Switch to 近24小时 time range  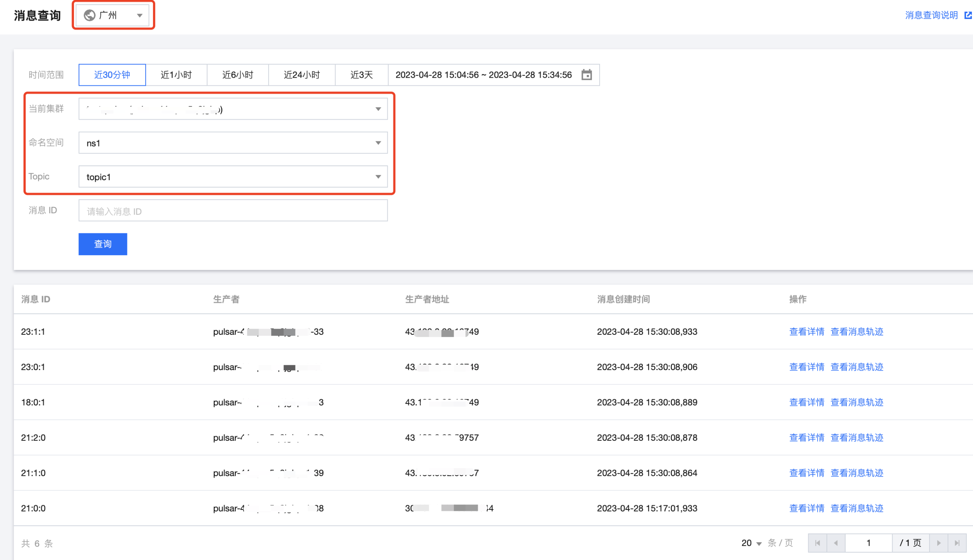302,75
